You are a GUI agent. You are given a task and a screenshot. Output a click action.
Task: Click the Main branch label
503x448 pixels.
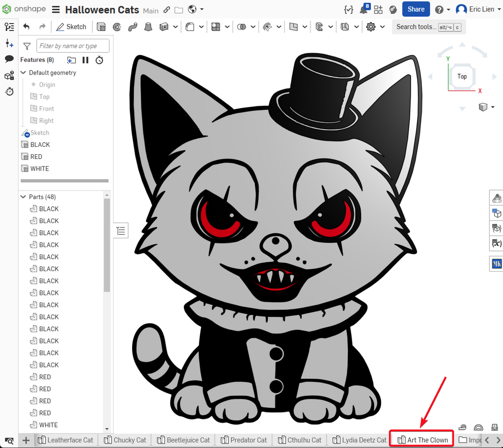pos(151,11)
